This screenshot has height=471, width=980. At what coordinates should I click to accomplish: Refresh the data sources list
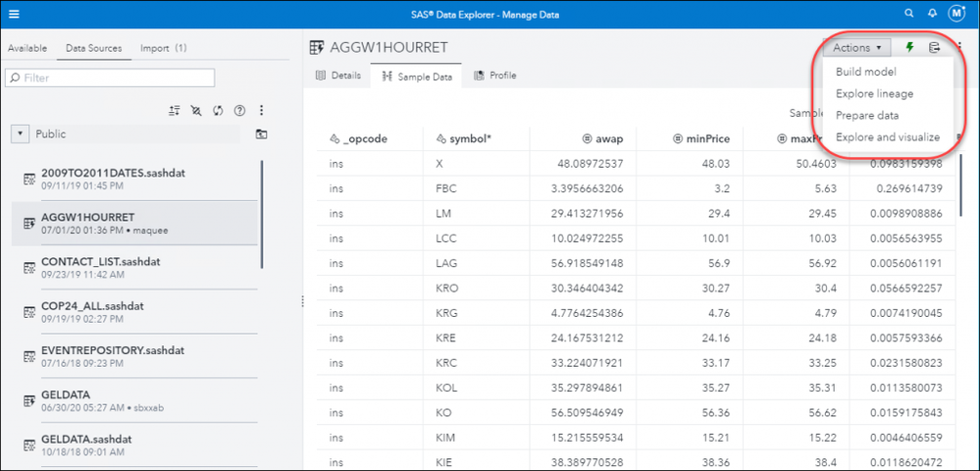pos(218,111)
